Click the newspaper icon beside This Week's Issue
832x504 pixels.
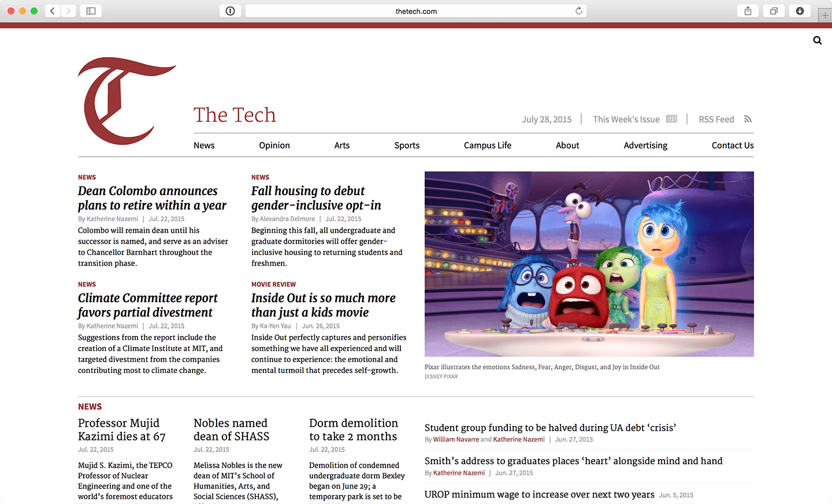671,119
